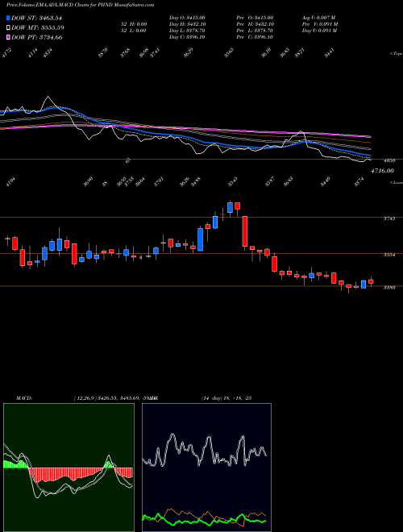Click the long red candlestick after the price peak
The width and height of the screenshot is (403, 532).
click(244, 231)
